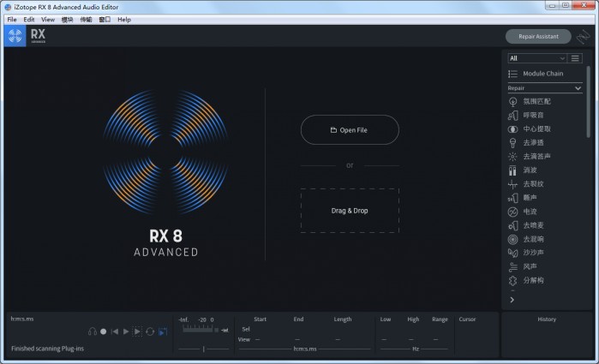Click the Length value for View
The width and height of the screenshot is (599, 364).
pos(338,339)
